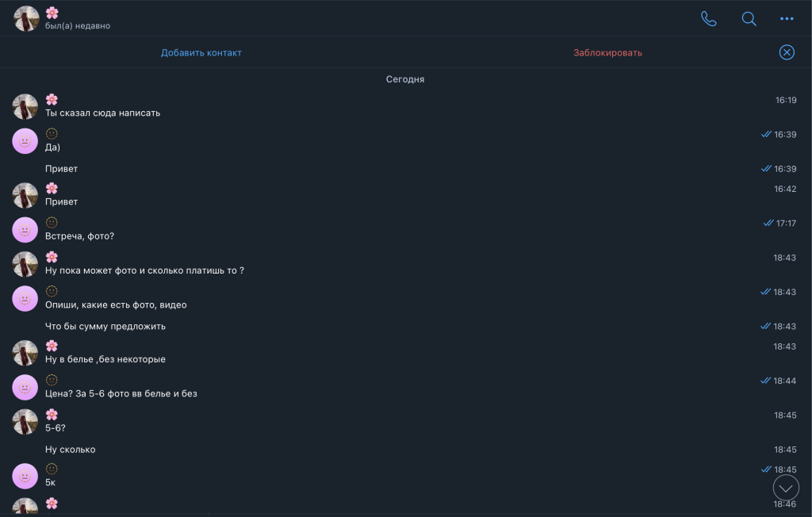Click the Сегодня date separator
812x517 pixels.
pyautogui.click(x=405, y=79)
